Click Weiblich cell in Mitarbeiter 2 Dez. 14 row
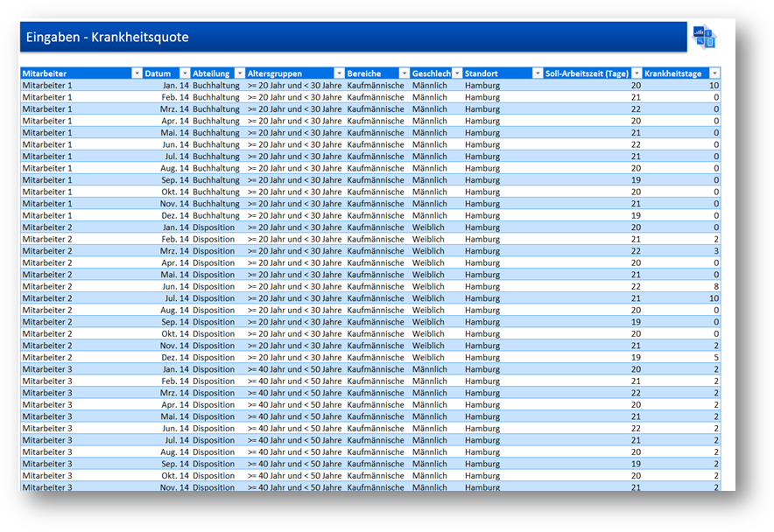 click(x=428, y=357)
